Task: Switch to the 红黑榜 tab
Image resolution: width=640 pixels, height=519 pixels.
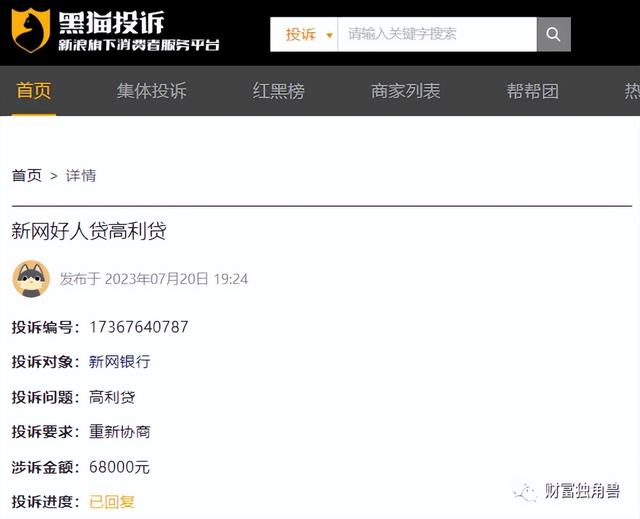Action: (278, 91)
